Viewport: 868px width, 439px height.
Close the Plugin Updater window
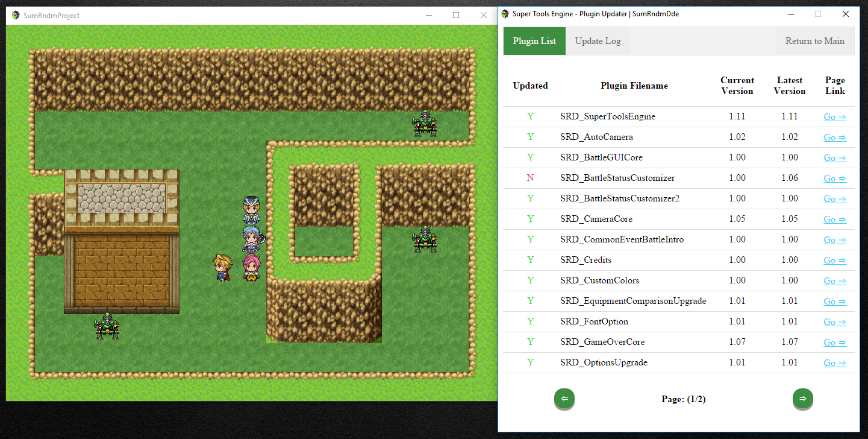[846, 14]
